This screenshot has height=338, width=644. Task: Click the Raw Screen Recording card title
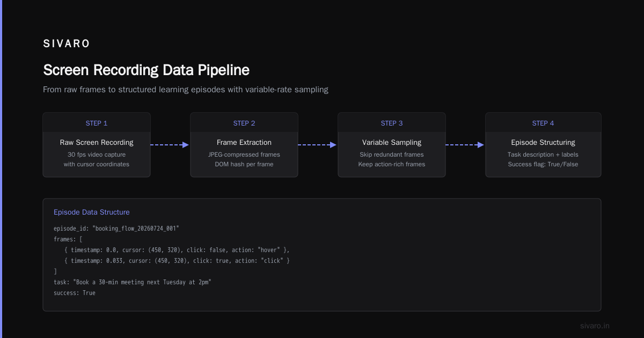tap(97, 143)
